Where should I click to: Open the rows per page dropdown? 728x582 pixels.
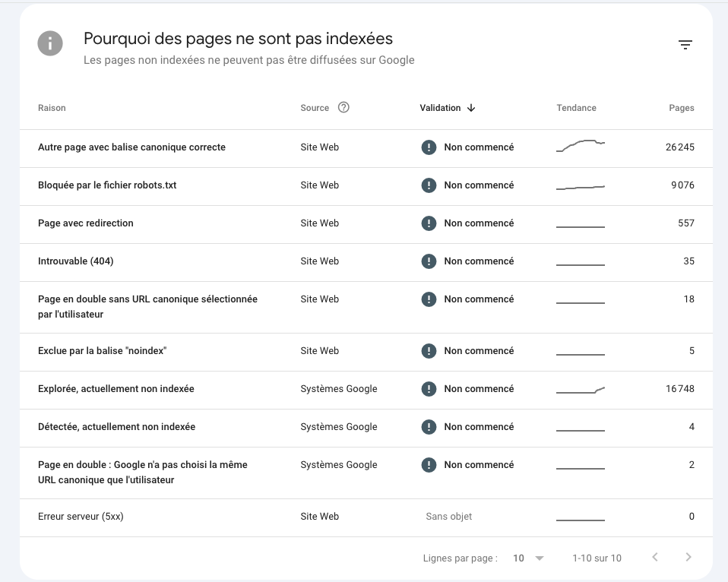(529, 558)
